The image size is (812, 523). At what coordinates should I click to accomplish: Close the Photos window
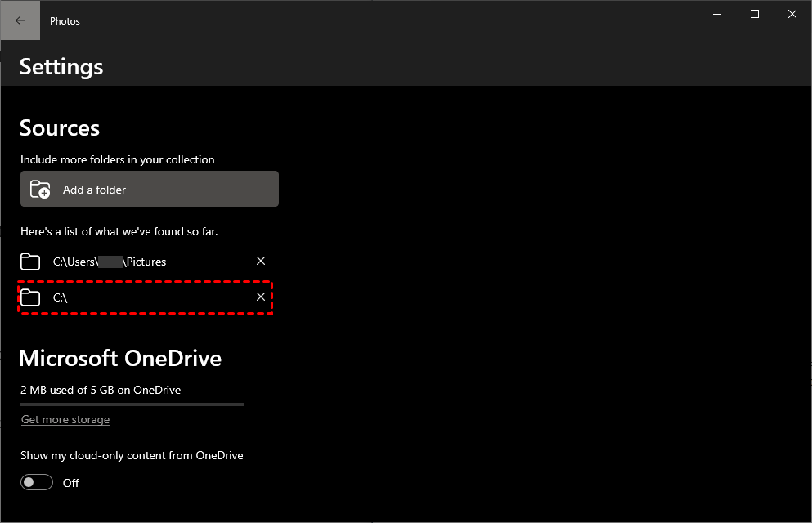click(x=792, y=14)
